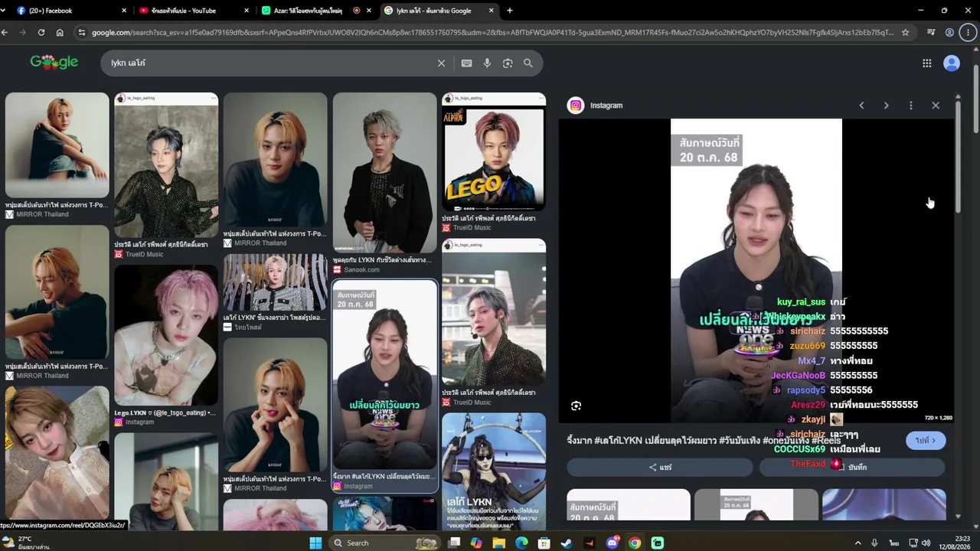
Task: Search inside the preview image with Lens
Action: point(576,406)
